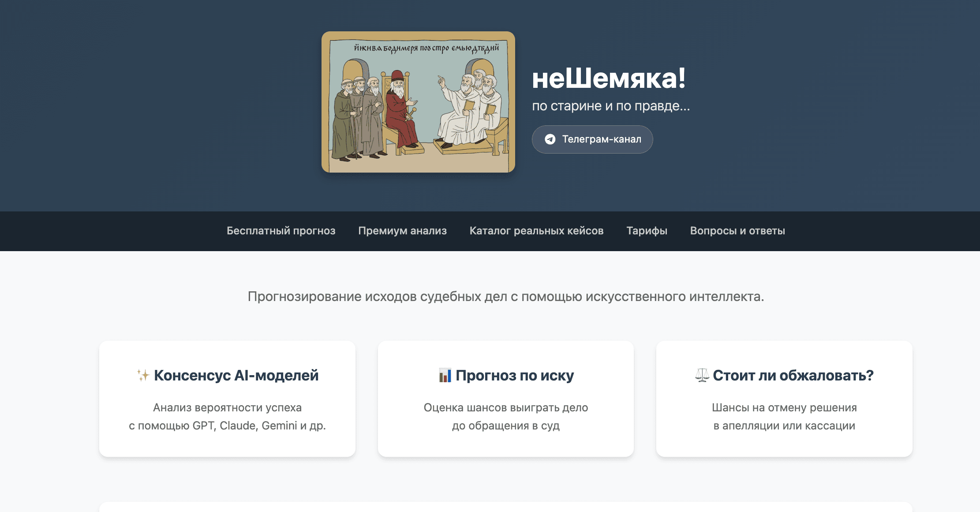980x512 pixels.
Task: Open Каталог реальных кейсов
Action: tap(536, 231)
